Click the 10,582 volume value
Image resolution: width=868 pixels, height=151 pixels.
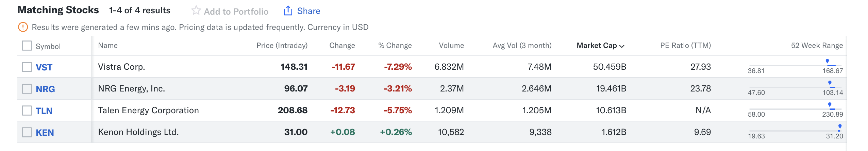(x=451, y=132)
